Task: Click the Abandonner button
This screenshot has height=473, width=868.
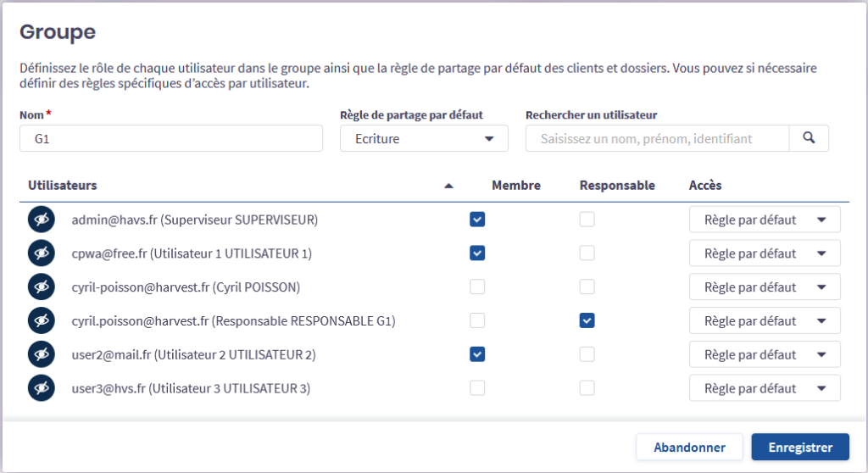Action: 689,447
